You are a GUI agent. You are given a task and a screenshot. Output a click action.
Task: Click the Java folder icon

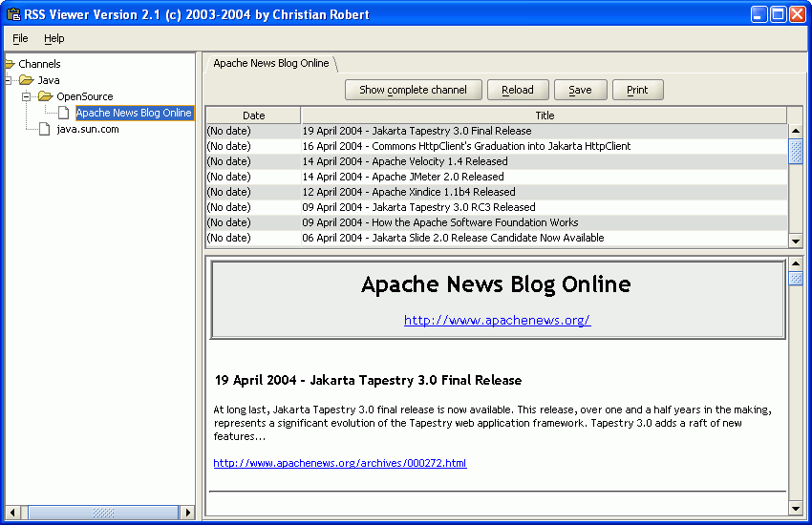coord(27,80)
